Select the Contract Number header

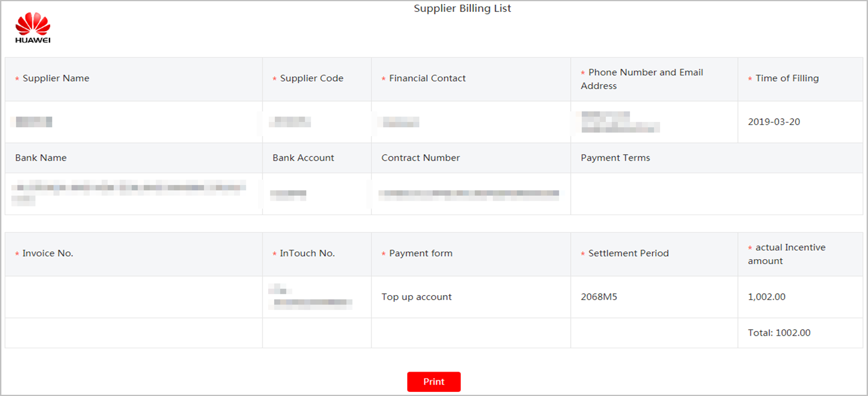471,158
